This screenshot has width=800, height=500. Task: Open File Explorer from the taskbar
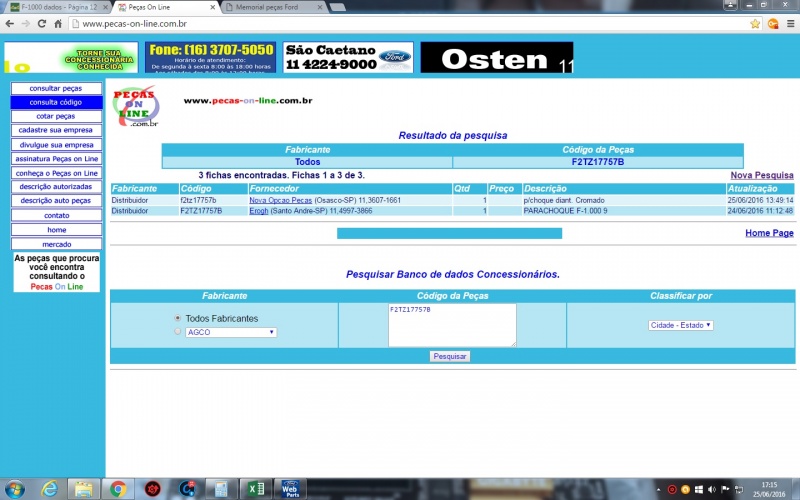[84, 489]
